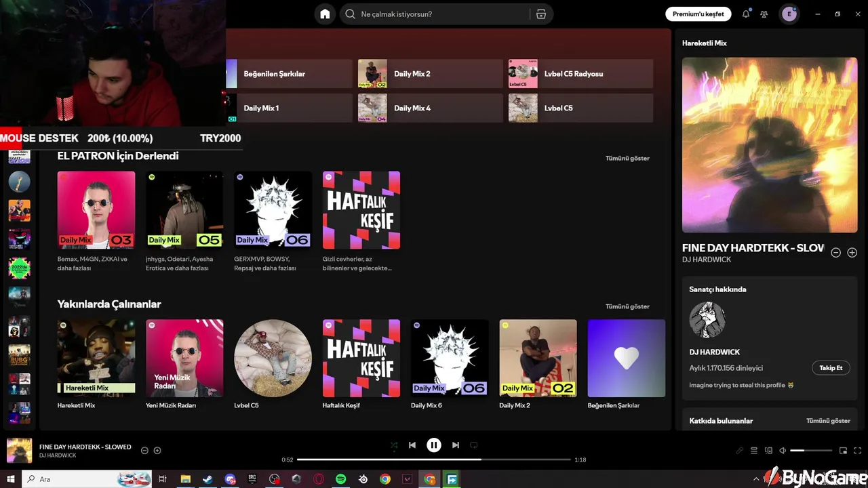
Task: Skip to the previous track
Action: point(412,445)
